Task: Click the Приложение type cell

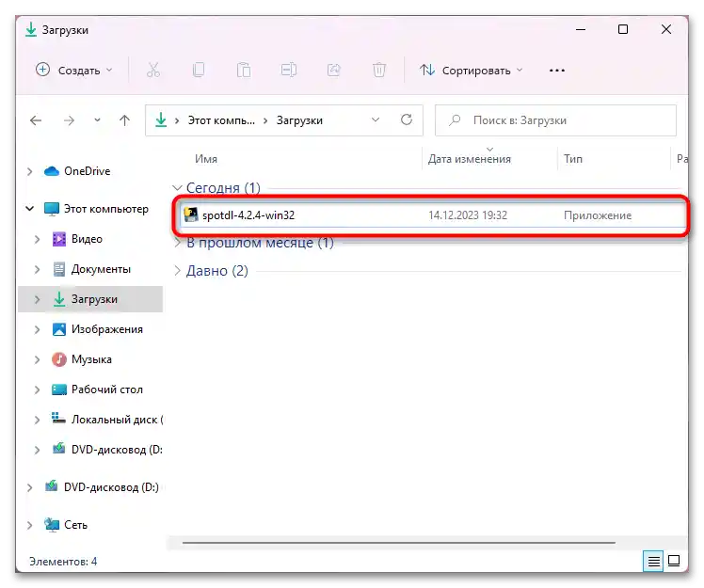Action: point(598,215)
